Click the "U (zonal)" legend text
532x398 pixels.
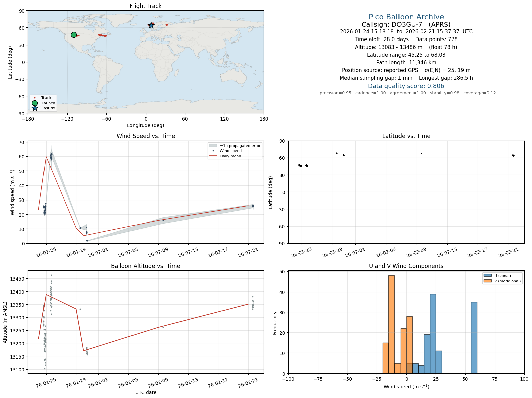[503, 276]
